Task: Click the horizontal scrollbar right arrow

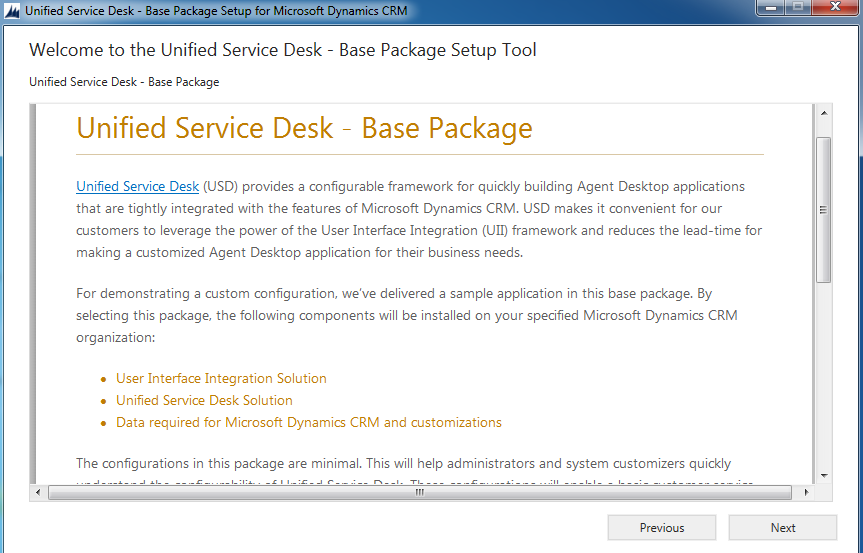Action: [x=805, y=492]
